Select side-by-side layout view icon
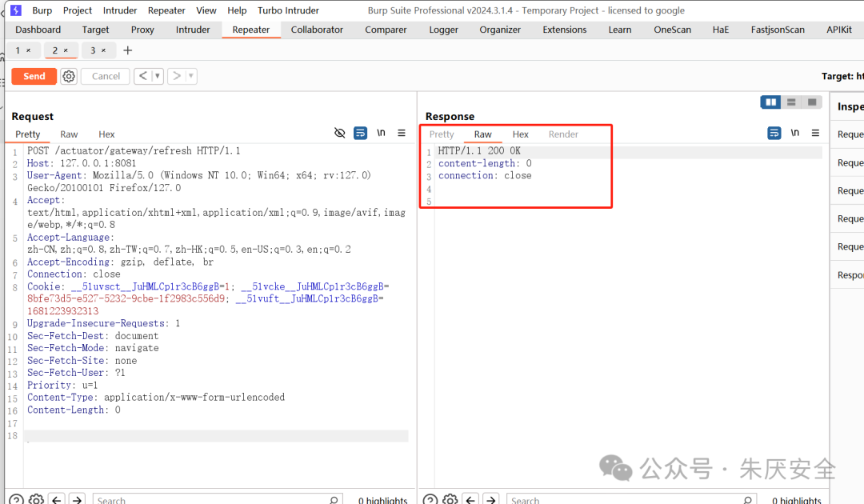Image resolution: width=864 pixels, height=504 pixels. (771, 102)
